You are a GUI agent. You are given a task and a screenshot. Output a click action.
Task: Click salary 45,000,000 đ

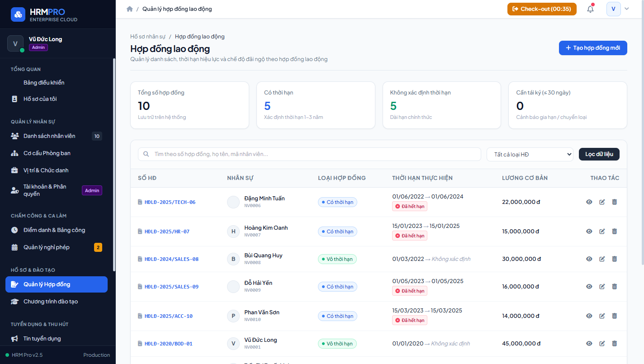pos(521,344)
